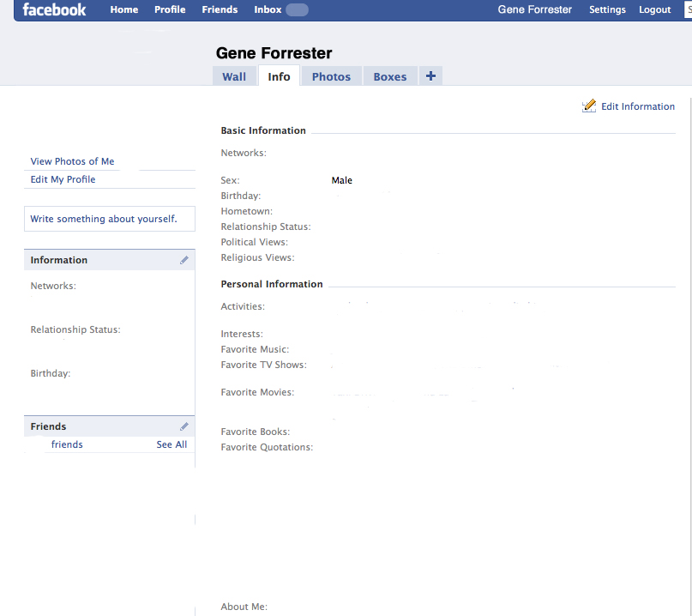Select the Info tab
Viewport: 692px width, 616px height.
point(279,76)
